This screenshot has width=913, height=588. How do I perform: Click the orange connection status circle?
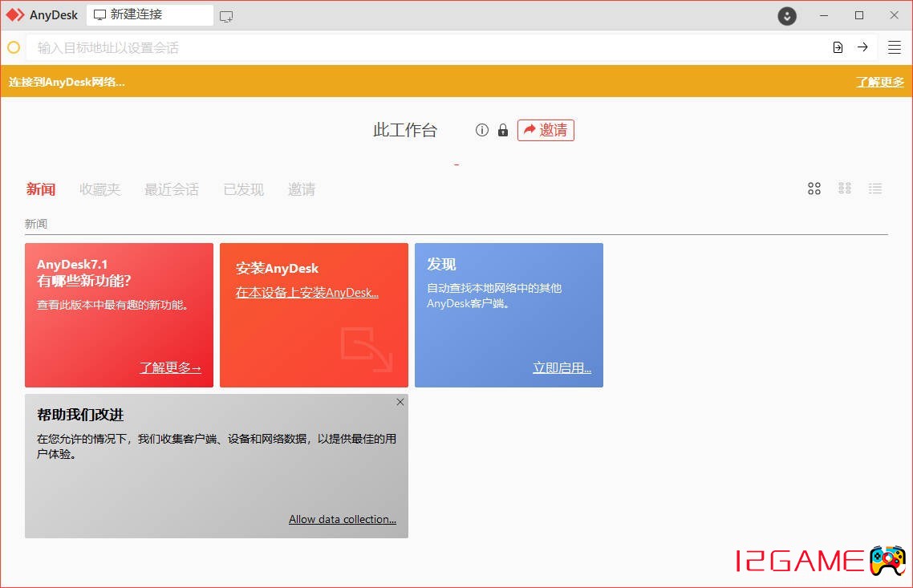pos(14,48)
